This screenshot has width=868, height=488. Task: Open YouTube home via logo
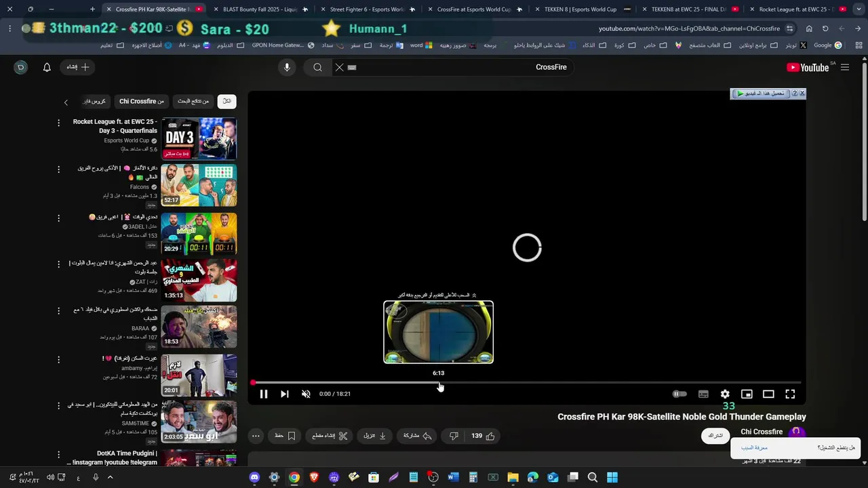[x=807, y=67]
